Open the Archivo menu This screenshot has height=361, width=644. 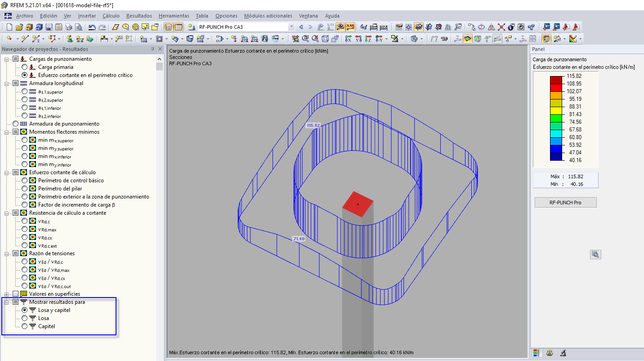point(24,16)
